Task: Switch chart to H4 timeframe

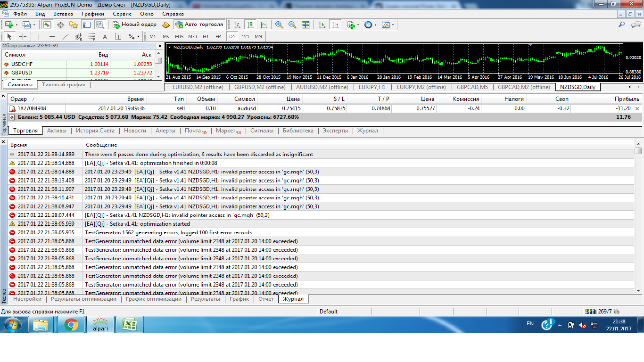Action: [218, 36]
